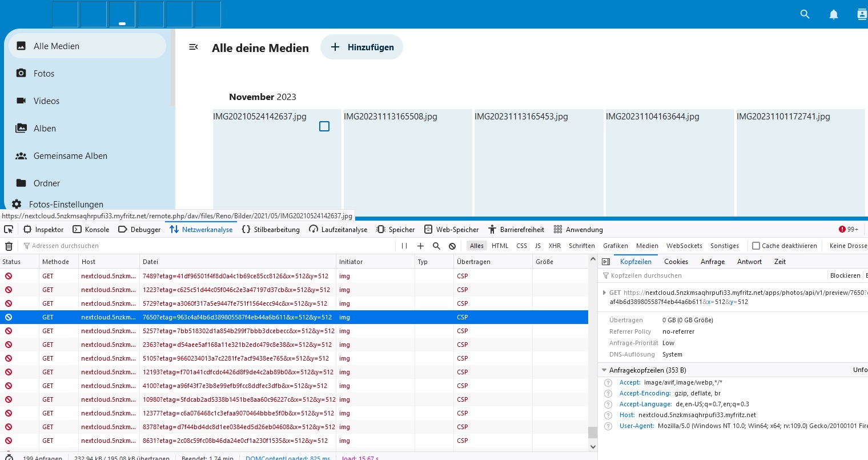This screenshot has height=460, width=868.
Task: Click the search magnifier in Netzwerkanalyse toolbar
Action: click(436, 246)
